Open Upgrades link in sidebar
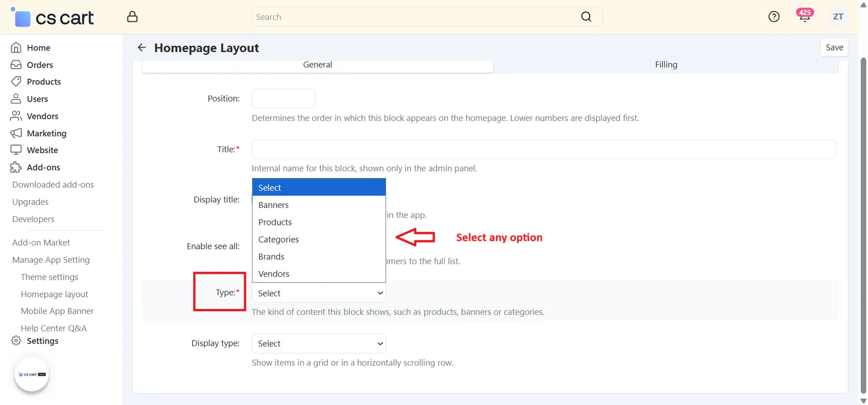Viewport: 868px width, 405px height. pos(30,202)
